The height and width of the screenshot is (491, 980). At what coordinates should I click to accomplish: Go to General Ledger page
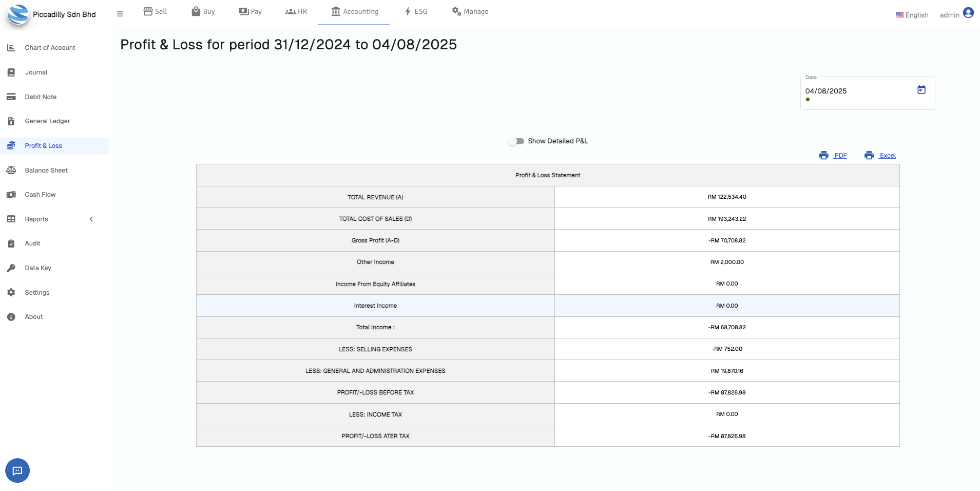coord(47,121)
